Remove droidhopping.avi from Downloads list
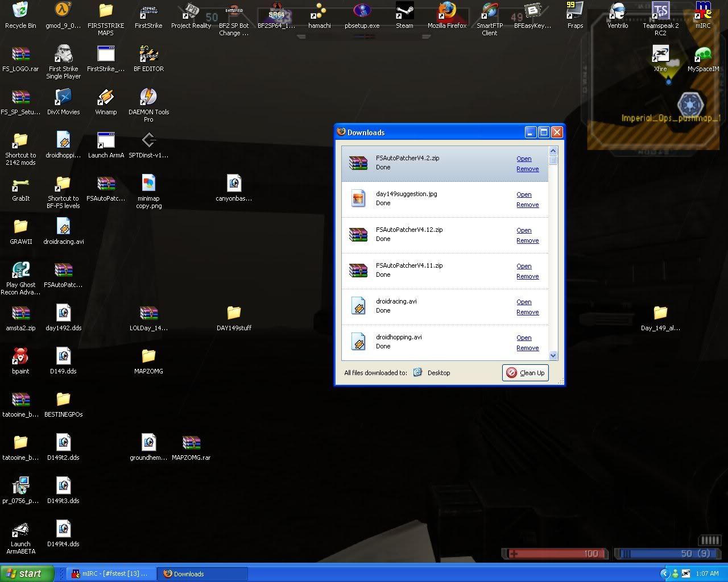This screenshot has height=582, width=728. coord(527,348)
